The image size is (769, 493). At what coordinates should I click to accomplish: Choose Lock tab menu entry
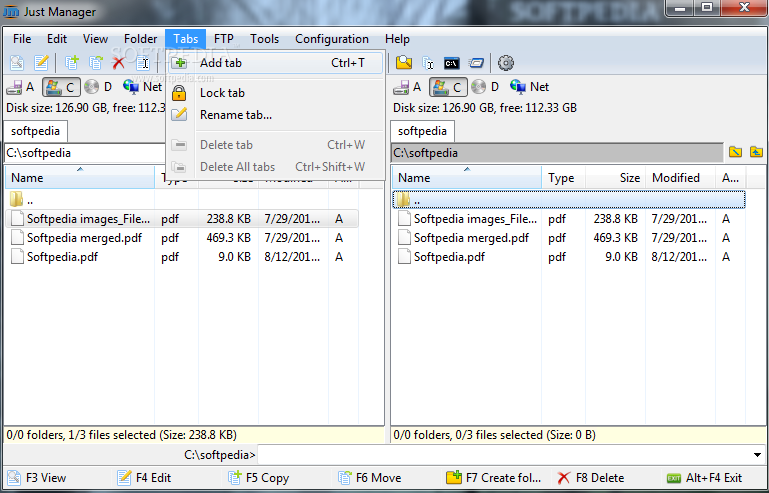pyautogui.click(x=275, y=93)
